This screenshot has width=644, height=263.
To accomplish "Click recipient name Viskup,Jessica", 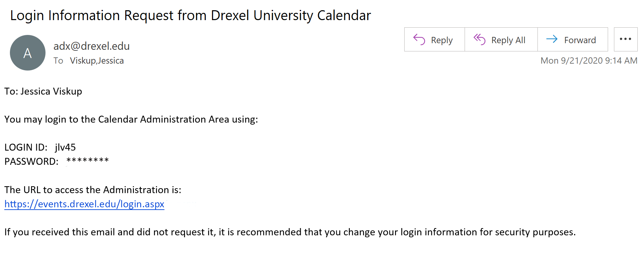I will tap(97, 61).
